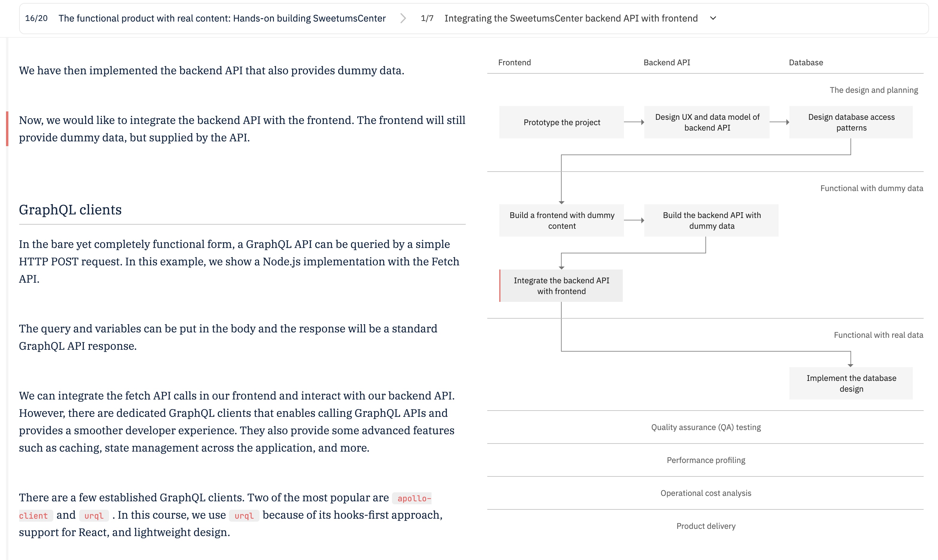
Task: Click the 16/20 chapter progress counter
Action: (36, 18)
